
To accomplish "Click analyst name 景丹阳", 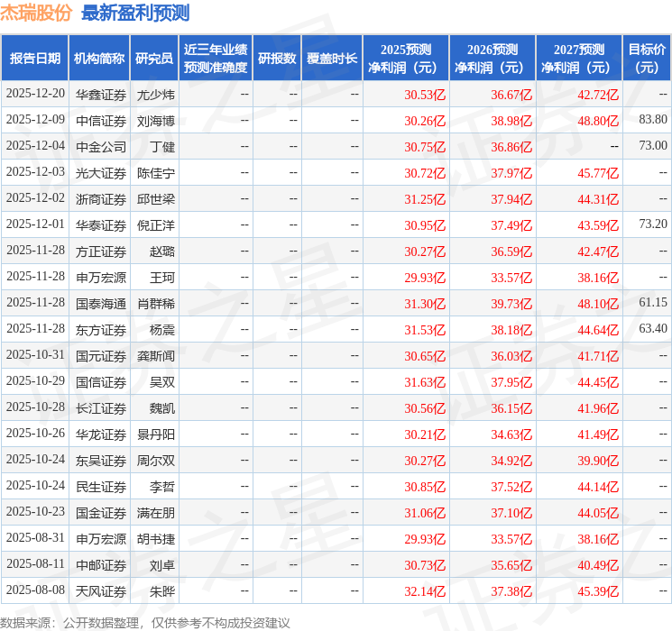I will [155, 434].
